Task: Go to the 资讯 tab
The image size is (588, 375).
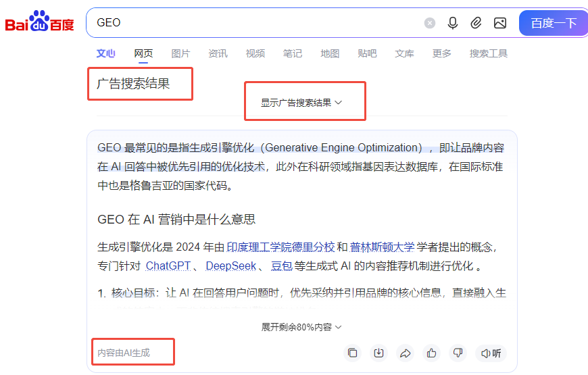Action: (x=218, y=53)
